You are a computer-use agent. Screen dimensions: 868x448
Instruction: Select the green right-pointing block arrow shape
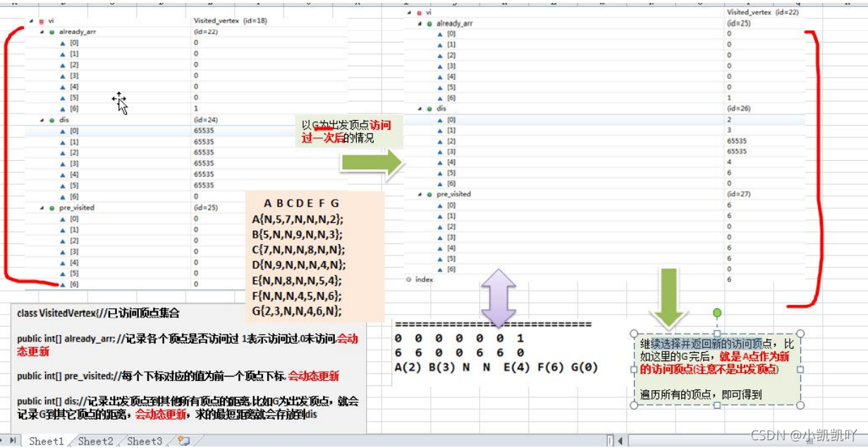pyautogui.click(x=372, y=164)
